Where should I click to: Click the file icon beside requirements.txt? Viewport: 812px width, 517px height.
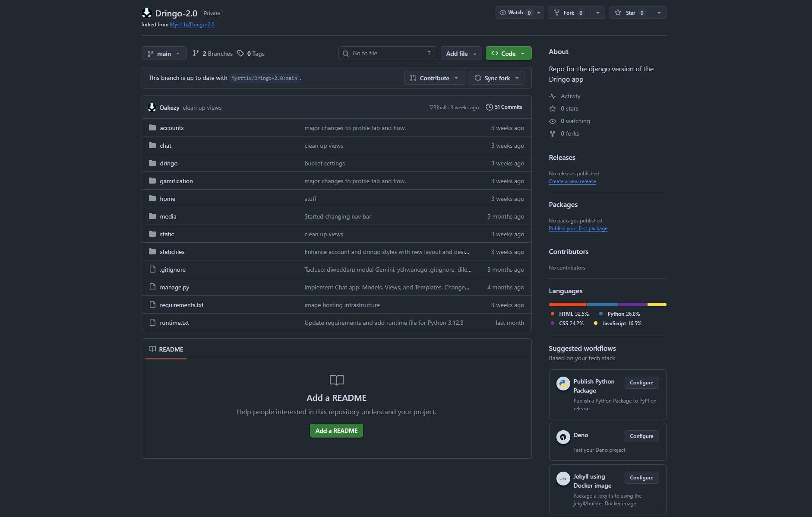tap(152, 304)
